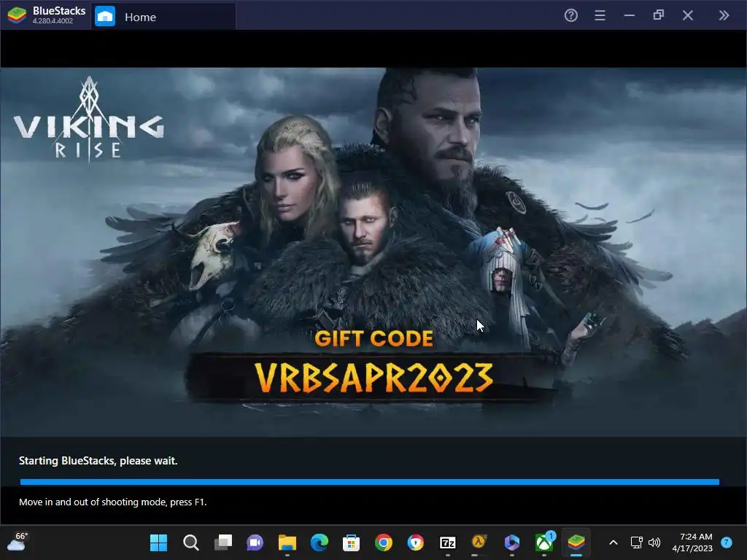
Task: Expand the BlueStacks side toolbar with double chevron
Action: [724, 16]
